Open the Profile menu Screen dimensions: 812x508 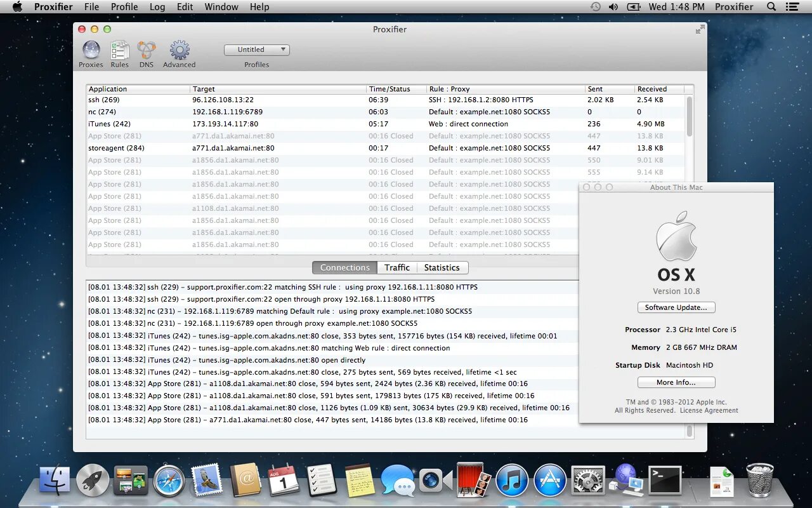(124, 7)
